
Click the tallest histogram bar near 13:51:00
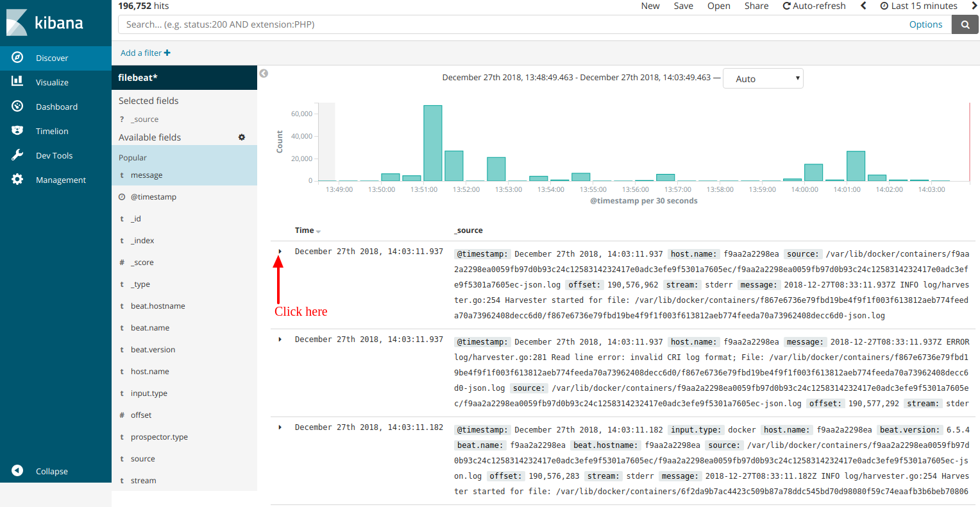pos(433,143)
